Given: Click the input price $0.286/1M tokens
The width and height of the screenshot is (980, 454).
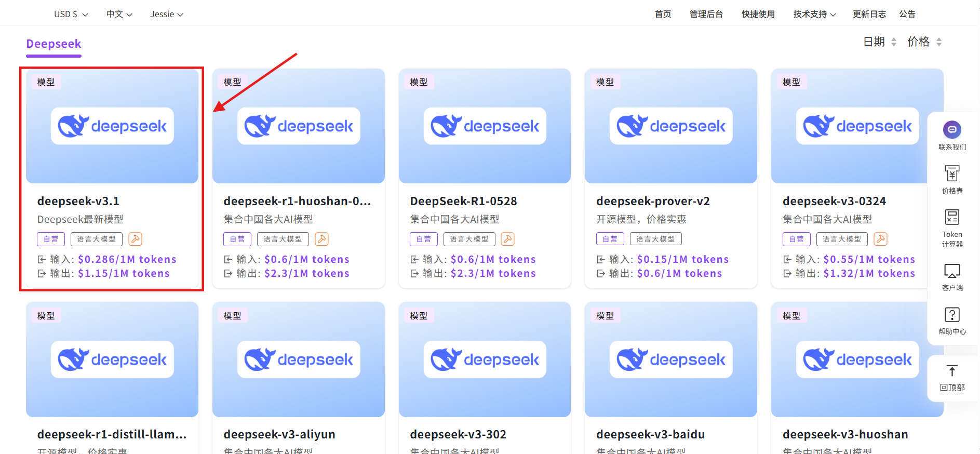Looking at the screenshot, I should tap(127, 259).
